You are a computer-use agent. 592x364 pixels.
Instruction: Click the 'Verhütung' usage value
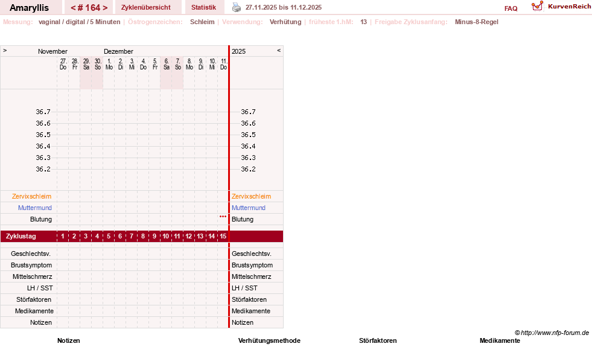tap(285, 22)
